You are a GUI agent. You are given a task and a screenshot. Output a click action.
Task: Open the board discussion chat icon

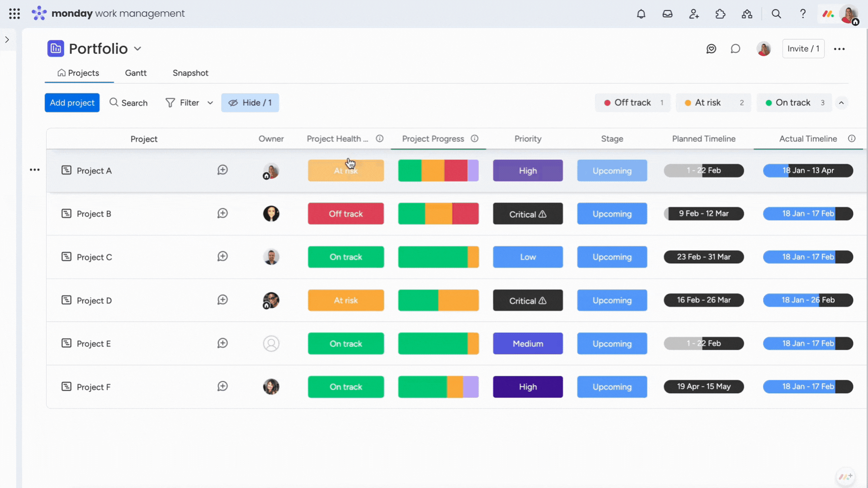tap(736, 49)
